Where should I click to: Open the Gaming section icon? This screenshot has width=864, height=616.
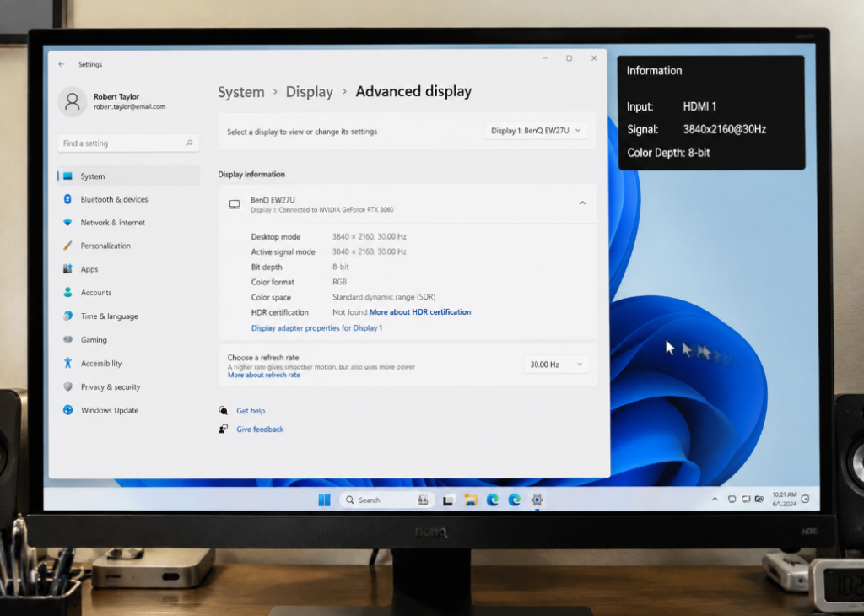pos(67,339)
